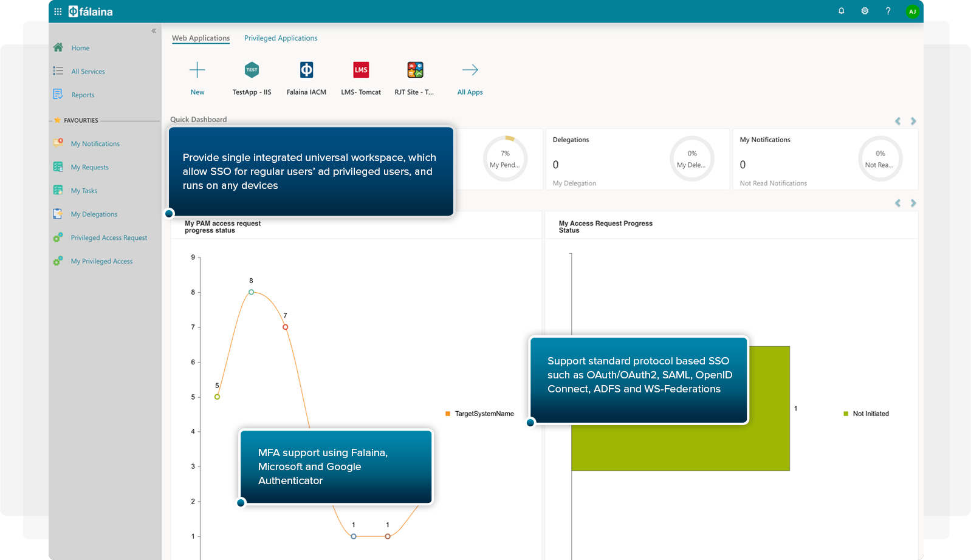Launch the Falaina IACM application
This screenshot has height=560, width=971.
306,70
